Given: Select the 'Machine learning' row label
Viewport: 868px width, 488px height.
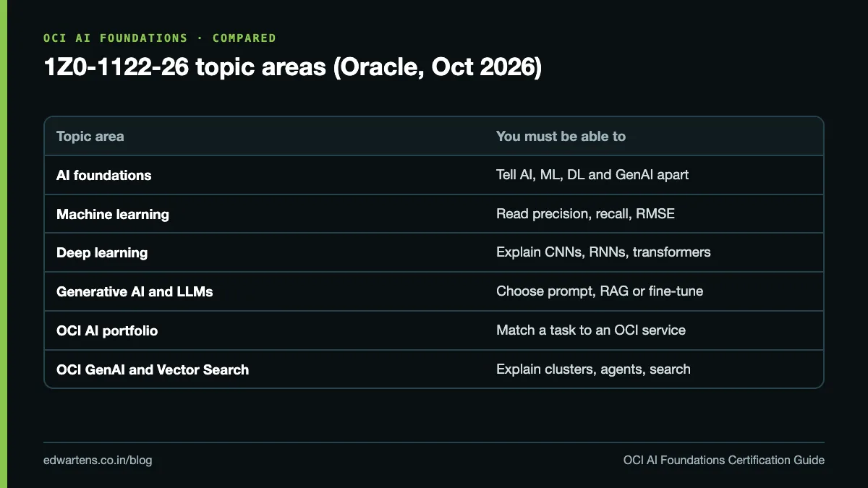Looking at the screenshot, I should tap(113, 214).
